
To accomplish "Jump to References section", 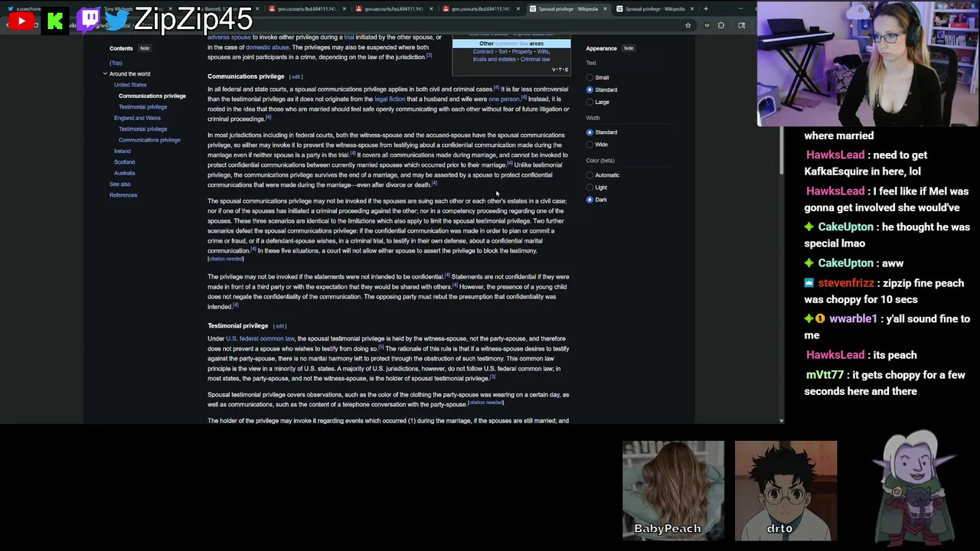I will pyautogui.click(x=123, y=195).
